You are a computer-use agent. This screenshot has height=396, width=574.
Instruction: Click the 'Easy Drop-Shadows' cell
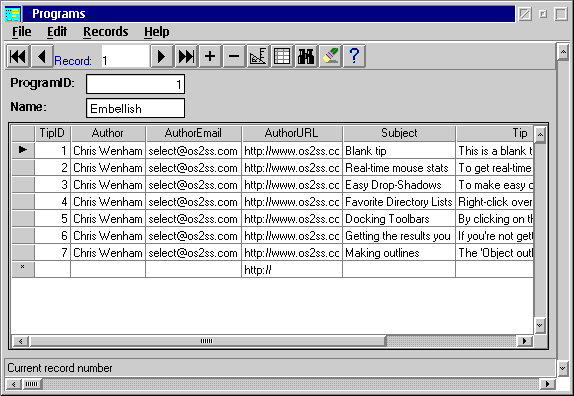tap(399, 185)
